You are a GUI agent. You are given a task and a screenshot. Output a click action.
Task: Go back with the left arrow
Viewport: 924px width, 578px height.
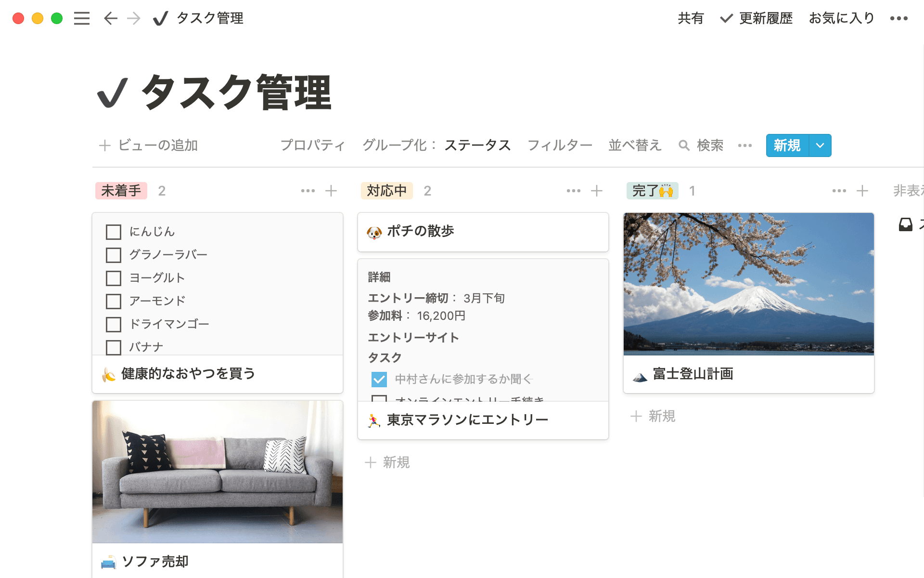[111, 18]
